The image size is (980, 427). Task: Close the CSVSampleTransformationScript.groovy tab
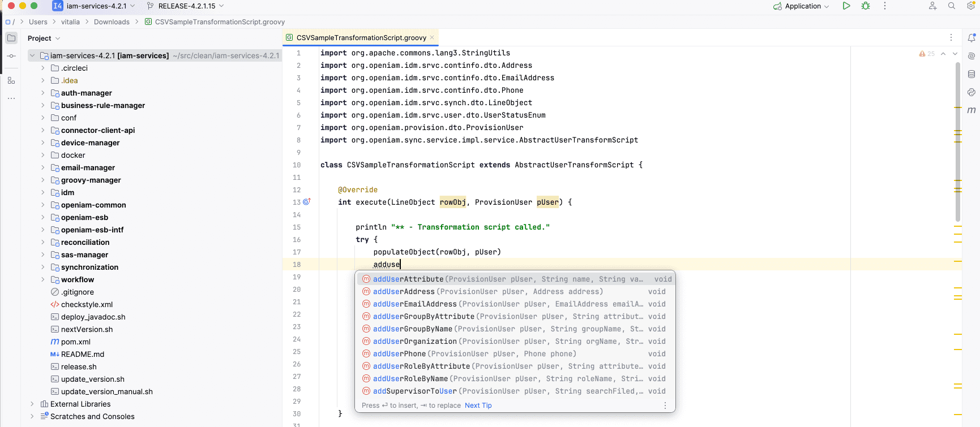click(x=432, y=37)
